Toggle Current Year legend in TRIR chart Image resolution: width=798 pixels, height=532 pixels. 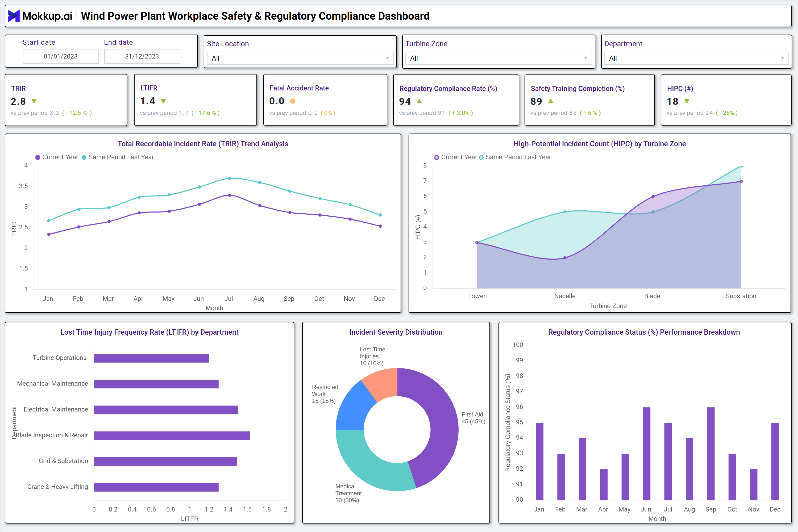(x=57, y=157)
